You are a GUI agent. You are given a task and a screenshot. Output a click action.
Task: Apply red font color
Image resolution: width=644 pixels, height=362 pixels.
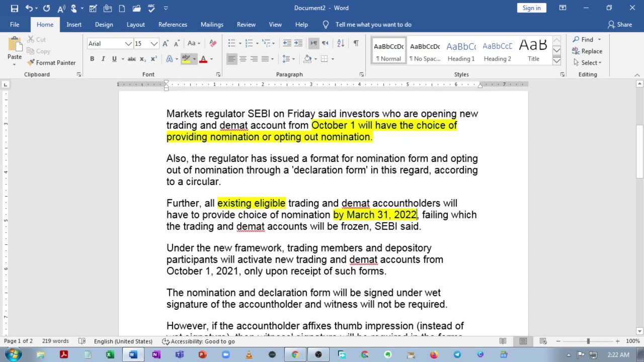(203, 59)
